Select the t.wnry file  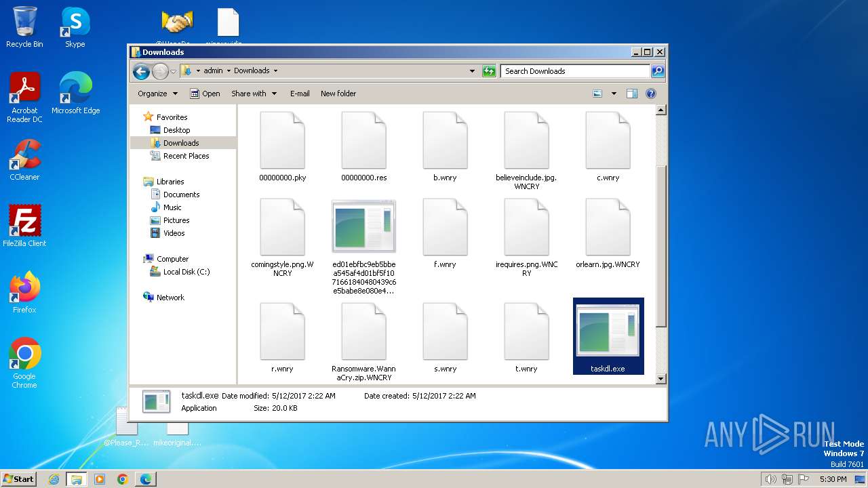(x=526, y=338)
